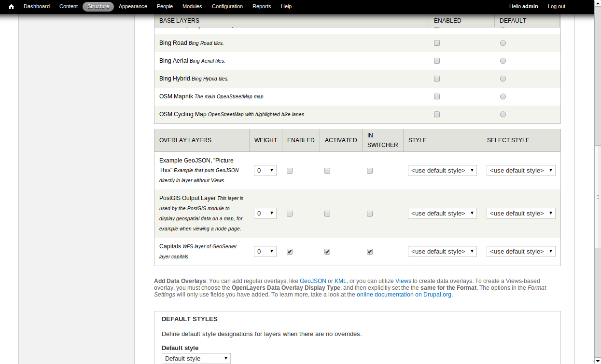
Task: Go to the Drupal home icon
Action: pos(11,6)
